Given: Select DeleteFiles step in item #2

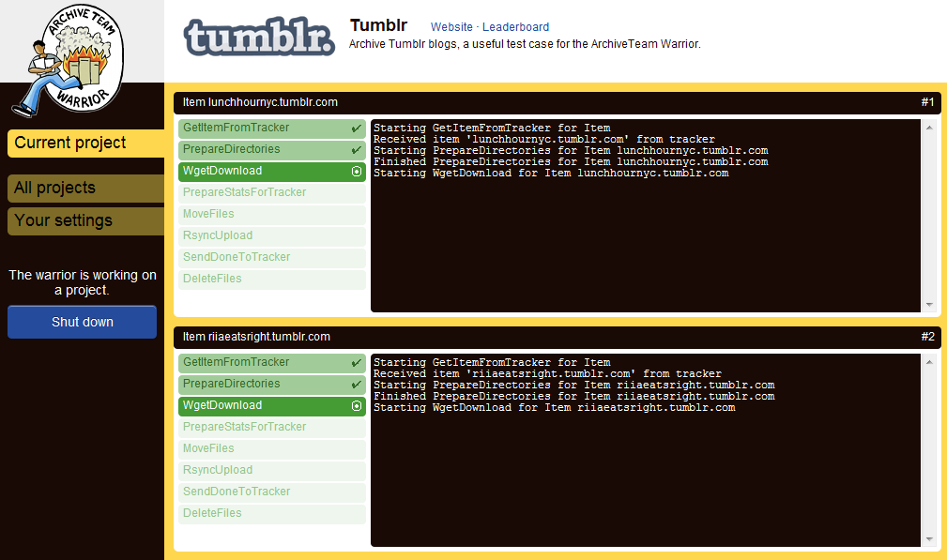Looking at the screenshot, I should point(272,513).
